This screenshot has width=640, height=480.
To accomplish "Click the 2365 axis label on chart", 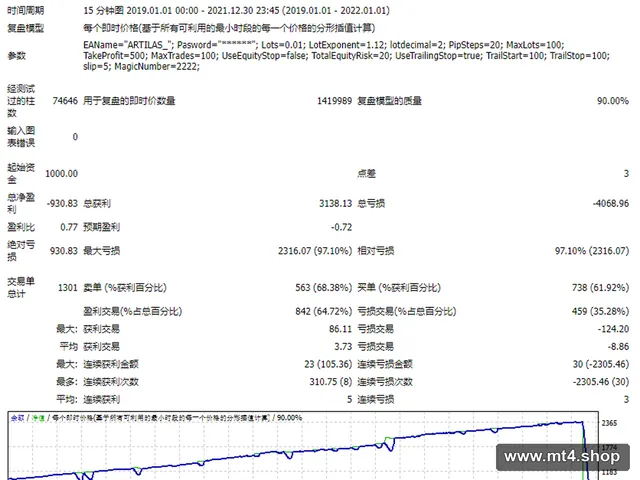I will pyautogui.click(x=609, y=423).
